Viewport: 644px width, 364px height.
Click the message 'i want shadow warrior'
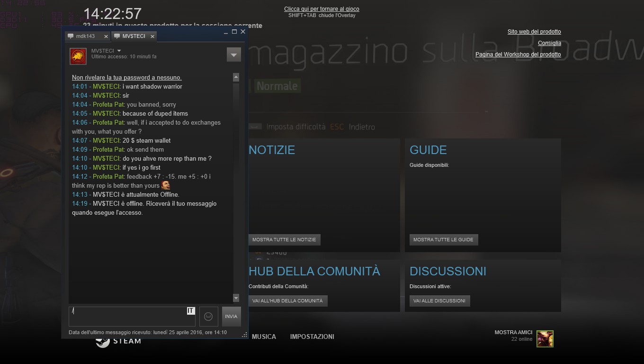coord(152,86)
